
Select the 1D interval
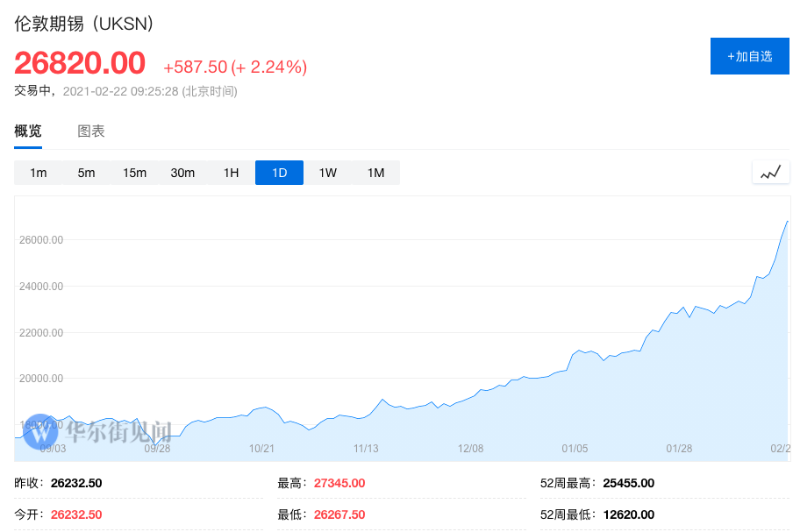279,173
